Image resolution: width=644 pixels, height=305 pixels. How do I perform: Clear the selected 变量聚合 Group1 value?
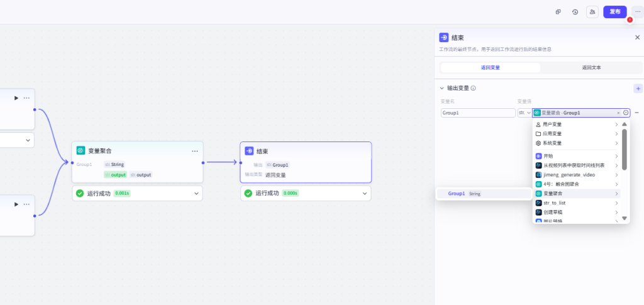tap(618, 113)
